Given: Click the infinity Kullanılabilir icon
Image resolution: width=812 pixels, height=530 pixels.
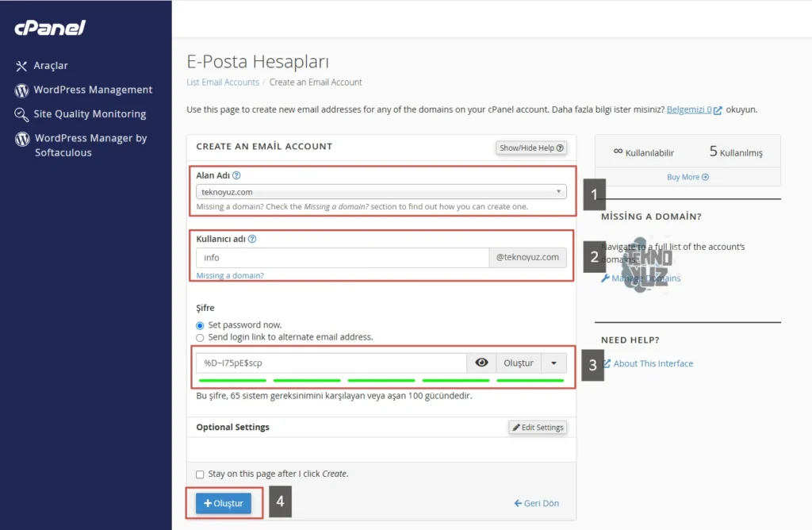Looking at the screenshot, I should pos(618,152).
